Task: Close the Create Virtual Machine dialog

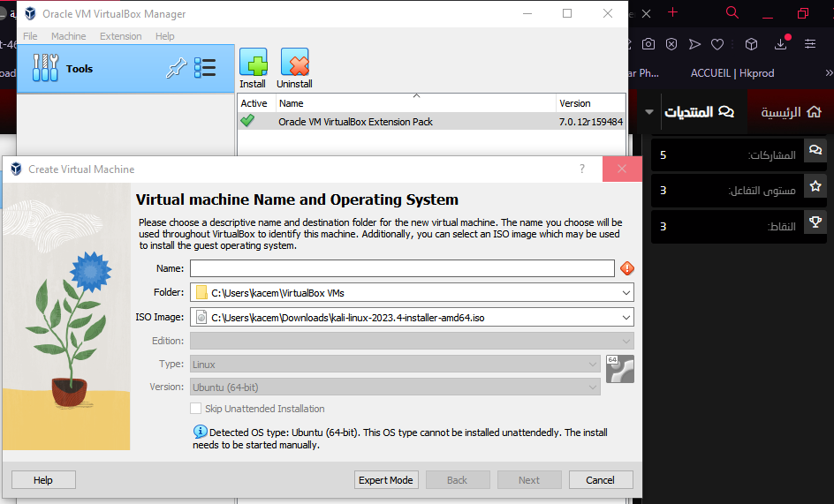Action: (622, 169)
